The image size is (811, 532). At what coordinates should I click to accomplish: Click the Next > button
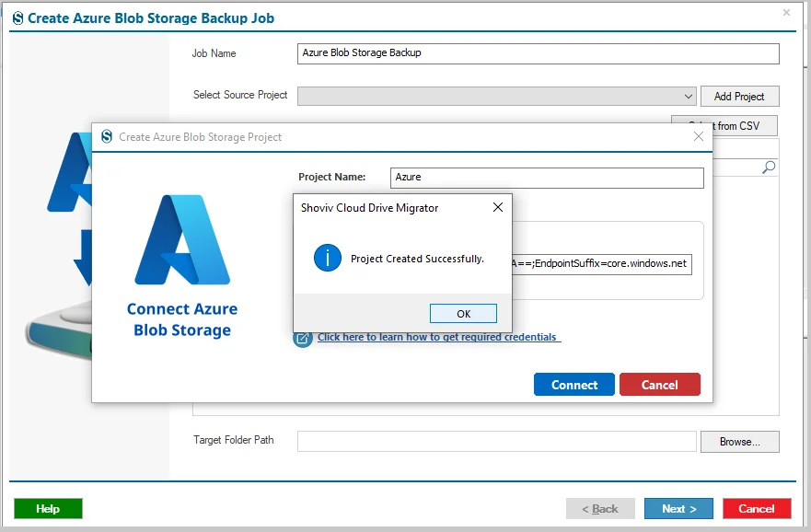click(678, 509)
